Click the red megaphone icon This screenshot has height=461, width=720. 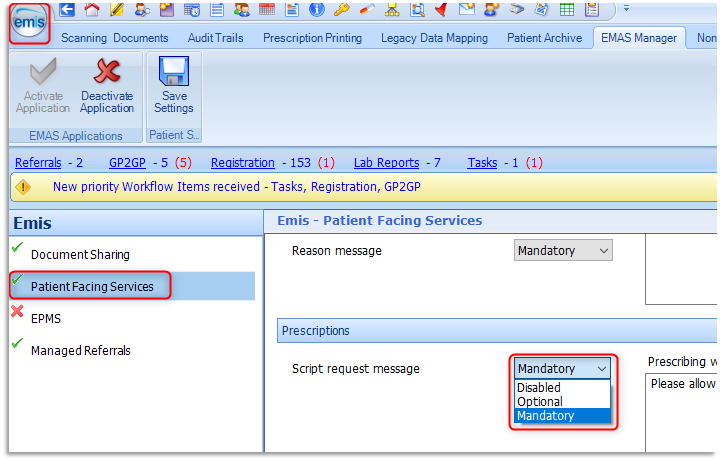[x=442, y=9]
